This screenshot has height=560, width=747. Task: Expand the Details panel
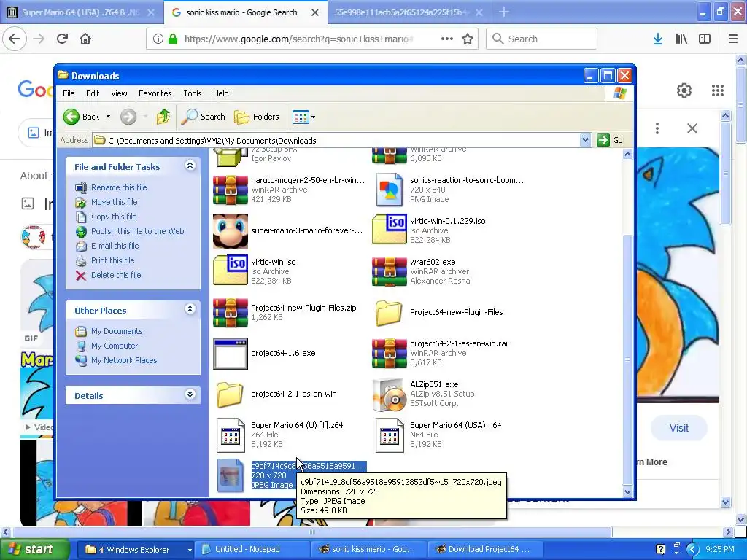[190, 394]
